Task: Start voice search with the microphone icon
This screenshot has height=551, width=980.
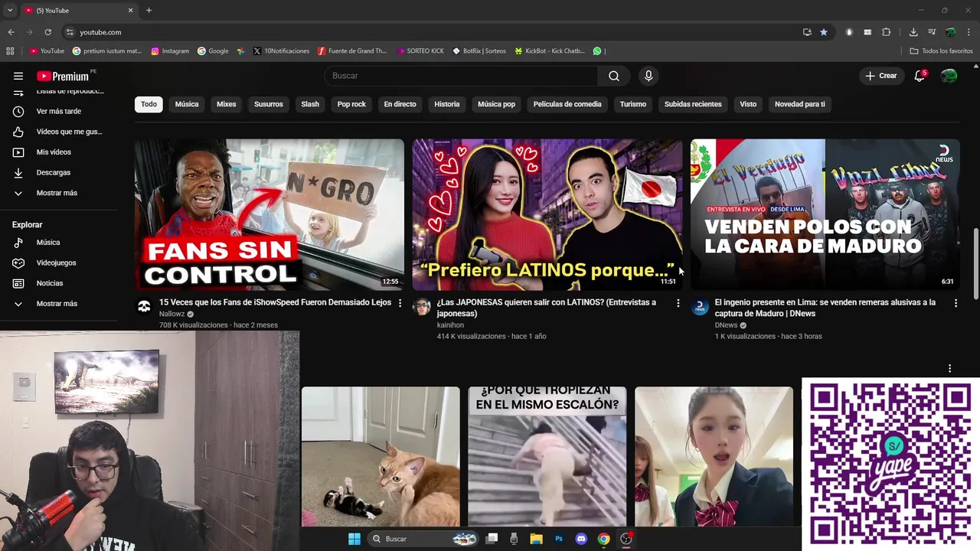Action: pyautogui.click(x=648, y=76)
